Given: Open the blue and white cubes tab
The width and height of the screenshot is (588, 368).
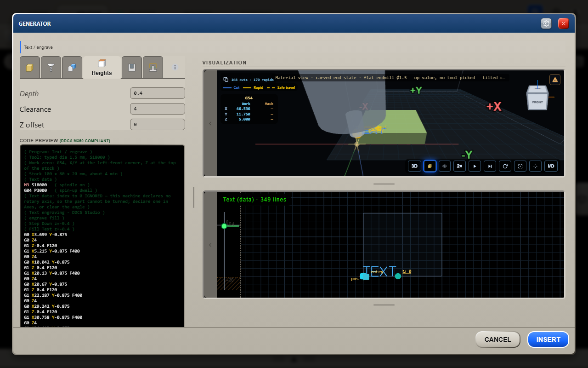Looking at the screenshot, I should pos(72,68).
